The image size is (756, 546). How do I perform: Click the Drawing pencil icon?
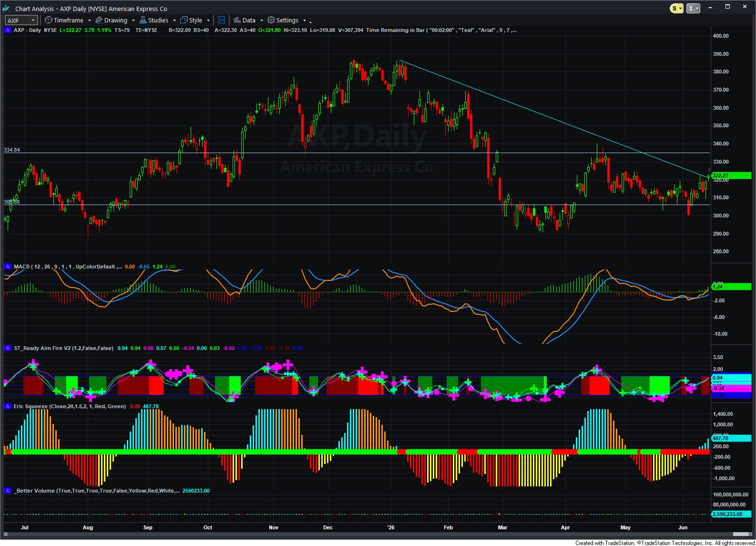(99, 20)
